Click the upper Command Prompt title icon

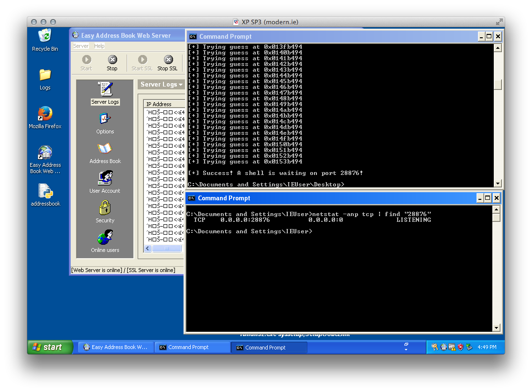(193, 37)
